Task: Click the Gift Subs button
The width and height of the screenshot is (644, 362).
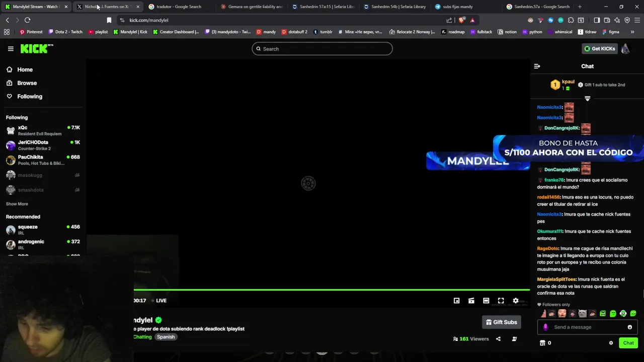Action: (x=502, y=322)
